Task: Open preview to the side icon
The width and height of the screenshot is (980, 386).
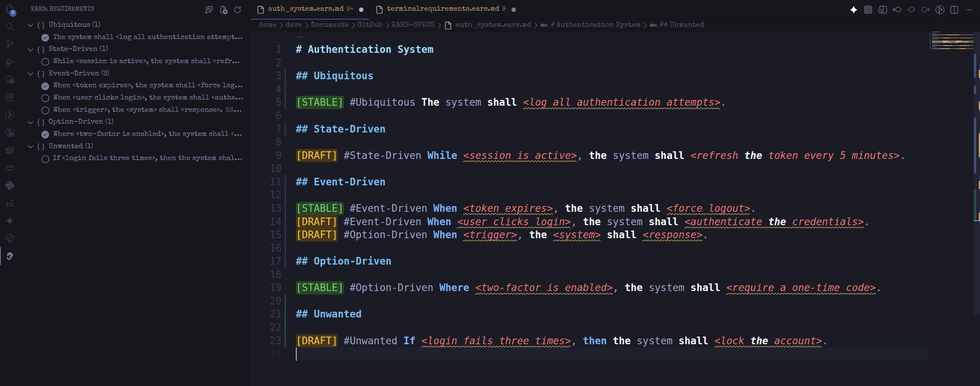Action: 882,10
